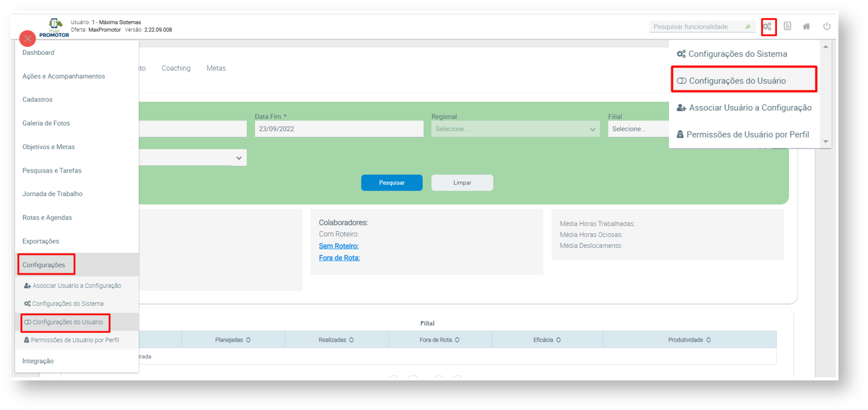The width and height of the screenshot is (868, 410).
Task: Open the Sem Roteiro link
Action: [x=339, y=246]
